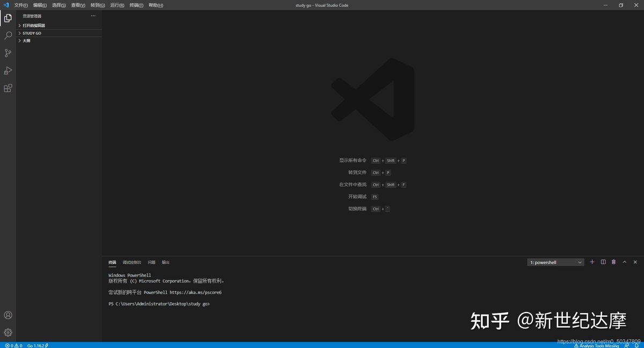Click the PowerShell prompt line in terminal
The width and height of the screenshot is (644, 348).
[159, 304]
